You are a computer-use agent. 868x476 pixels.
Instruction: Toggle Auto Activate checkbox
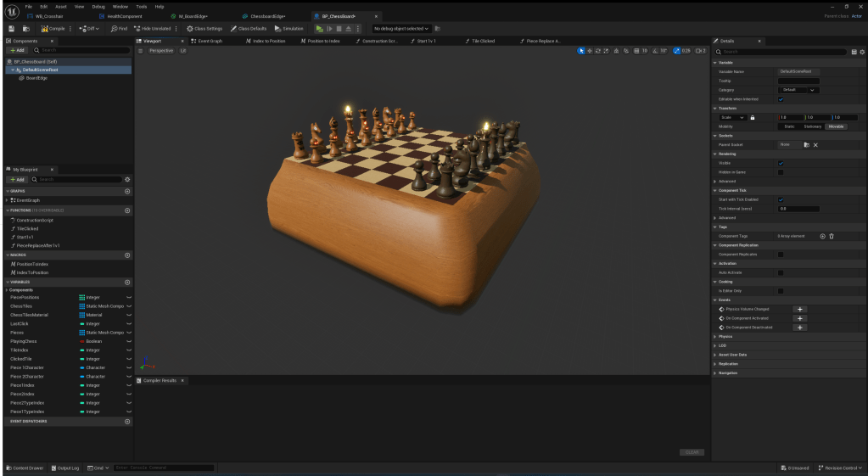[x=781, y=272]
